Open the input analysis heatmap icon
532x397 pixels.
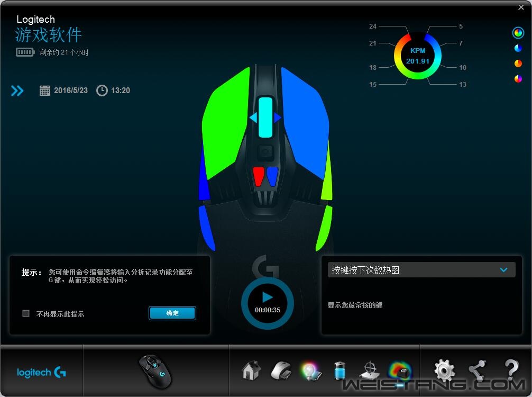pos(400,371)
